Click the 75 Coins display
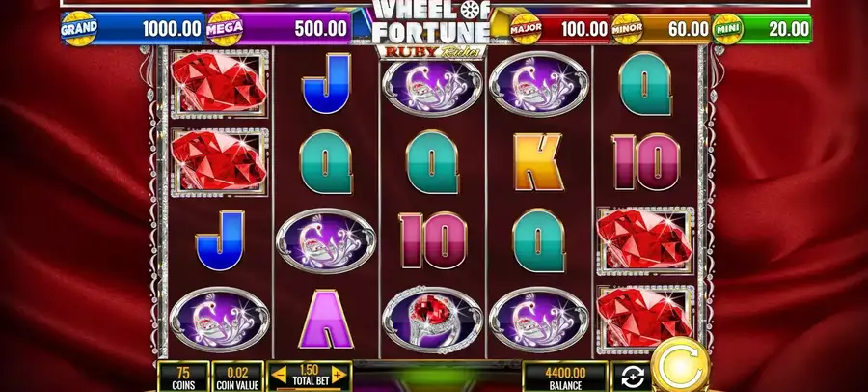This screenshot has height=392, width=868. point(183,377)
